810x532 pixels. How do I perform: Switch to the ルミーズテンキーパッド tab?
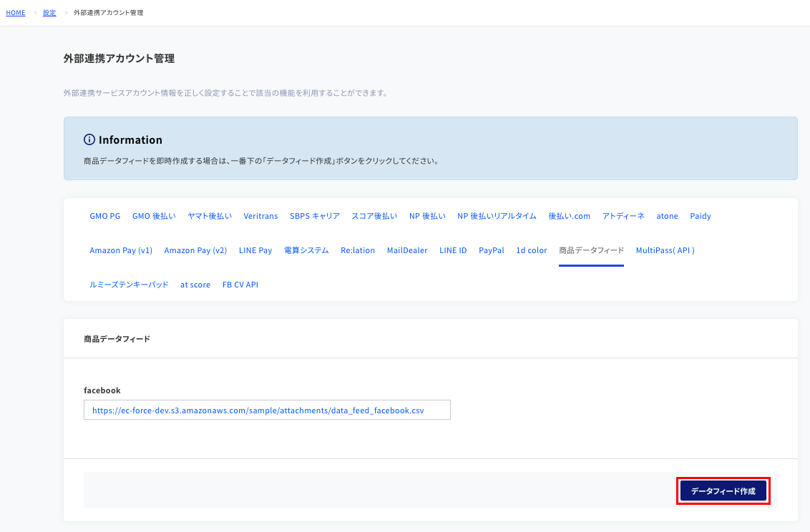[x=129, y=285]
